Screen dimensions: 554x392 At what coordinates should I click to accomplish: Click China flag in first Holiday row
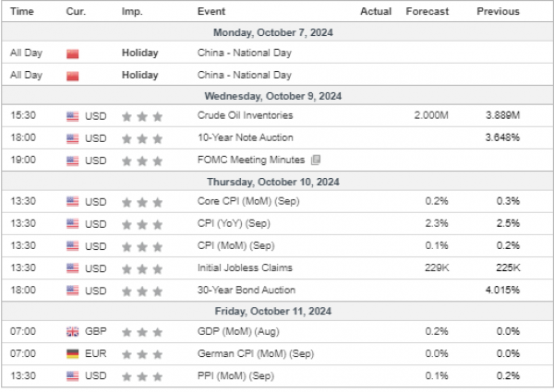point(72,53)
